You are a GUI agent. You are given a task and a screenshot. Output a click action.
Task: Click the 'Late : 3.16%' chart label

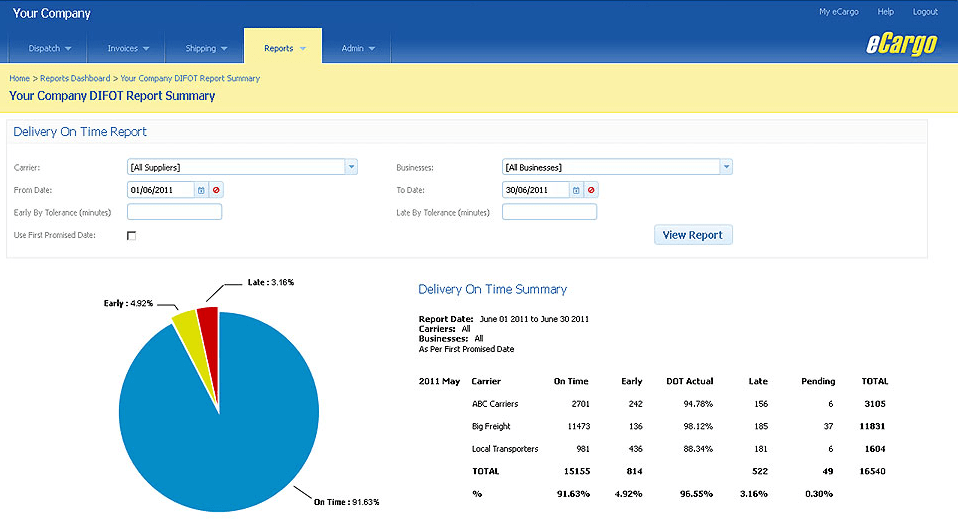[x=271, y=282]
